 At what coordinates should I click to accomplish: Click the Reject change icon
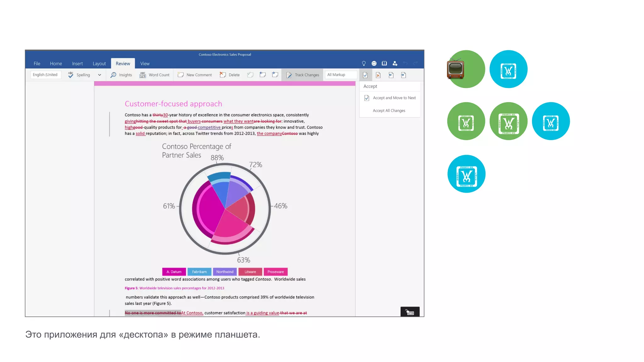(378, 75)
